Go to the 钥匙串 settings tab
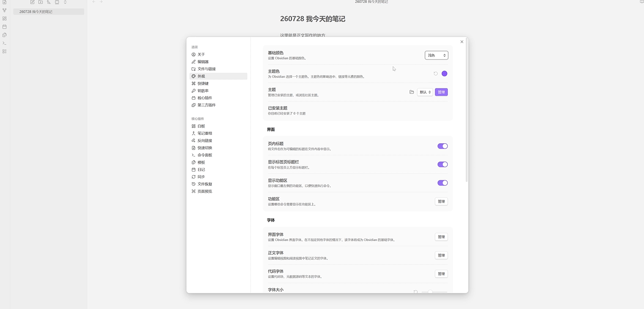 point(218,91)
